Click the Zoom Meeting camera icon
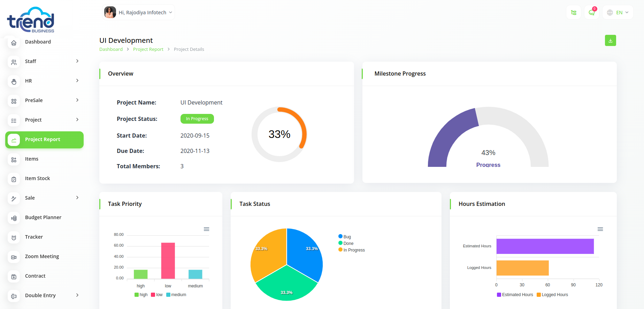644x309 pixels. [x=14, y=257]
